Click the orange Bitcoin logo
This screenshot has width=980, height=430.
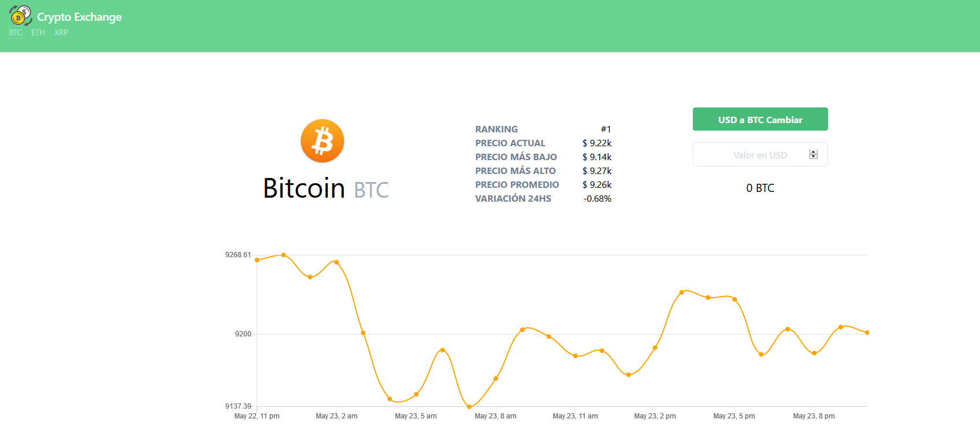point(322,141)
